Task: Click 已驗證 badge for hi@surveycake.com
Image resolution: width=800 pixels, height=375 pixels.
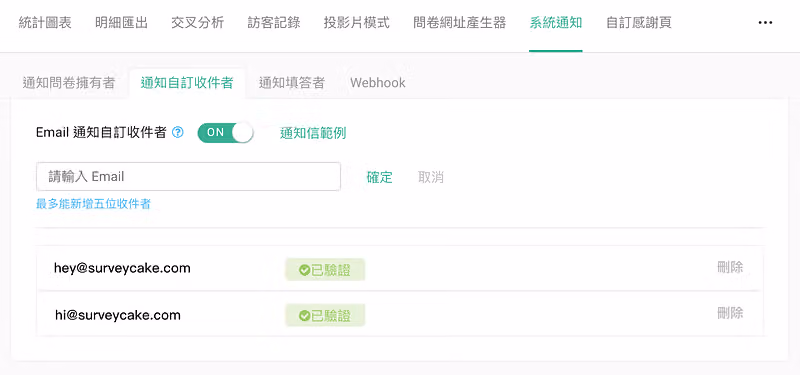Action: [x=325, y=315]
